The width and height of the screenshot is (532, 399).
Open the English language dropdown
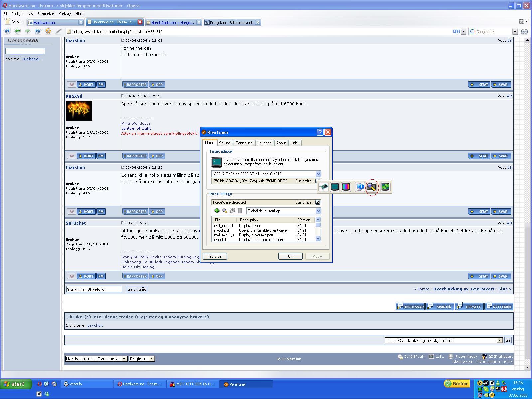pyautogui.click(x=151, y=359)
